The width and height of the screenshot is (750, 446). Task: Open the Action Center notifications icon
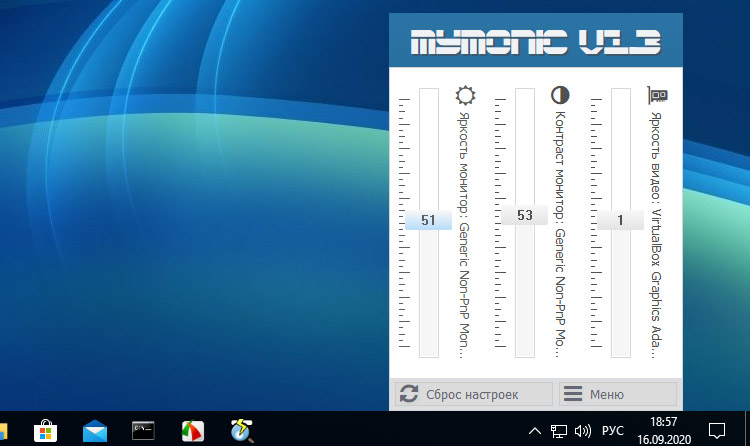tap(717, 431)
